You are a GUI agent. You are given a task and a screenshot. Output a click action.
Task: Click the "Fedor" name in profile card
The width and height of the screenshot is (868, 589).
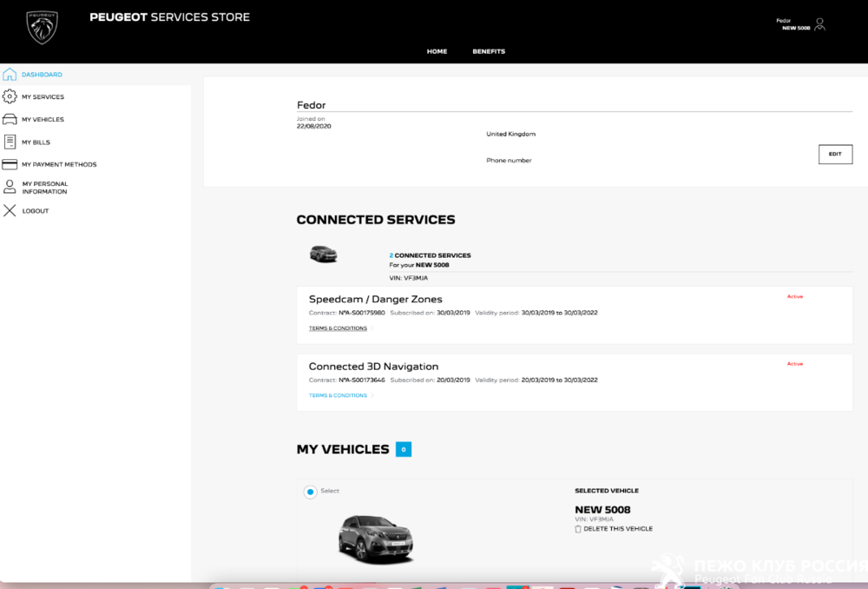pos(311,105)
